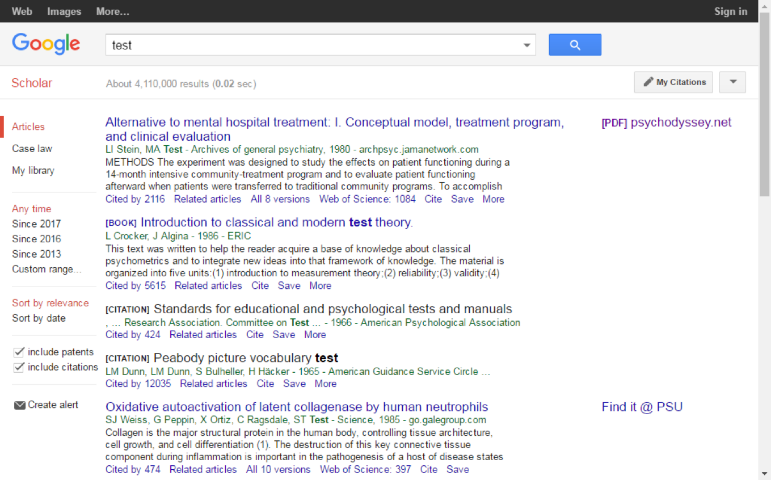This screenshot has width=771, height=480.
Task: Open the psychodyssey.net PDF link
Action: [666, 123]
